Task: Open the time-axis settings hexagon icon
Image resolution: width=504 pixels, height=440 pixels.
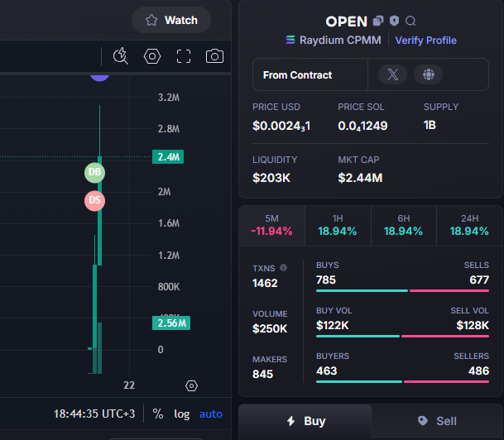Action: 191,385
